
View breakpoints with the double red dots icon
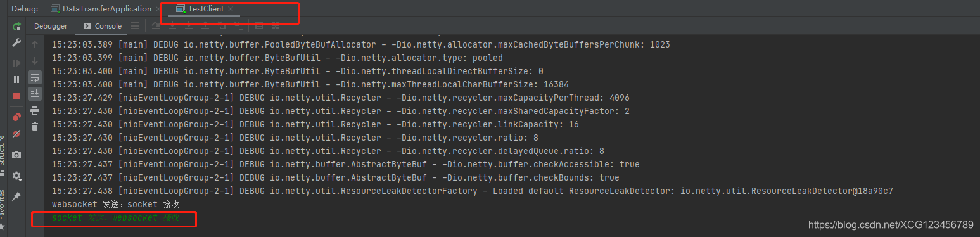(16, 117)
